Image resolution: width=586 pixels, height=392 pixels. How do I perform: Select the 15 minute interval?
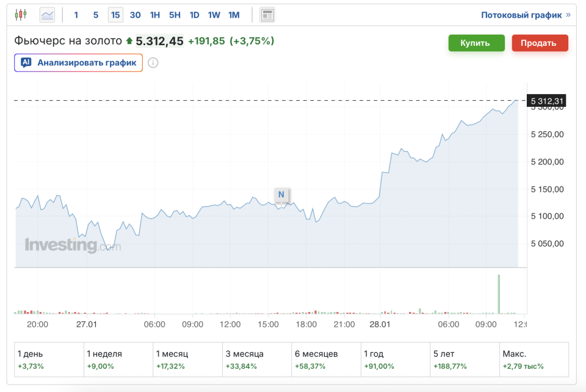pos(115,15)
